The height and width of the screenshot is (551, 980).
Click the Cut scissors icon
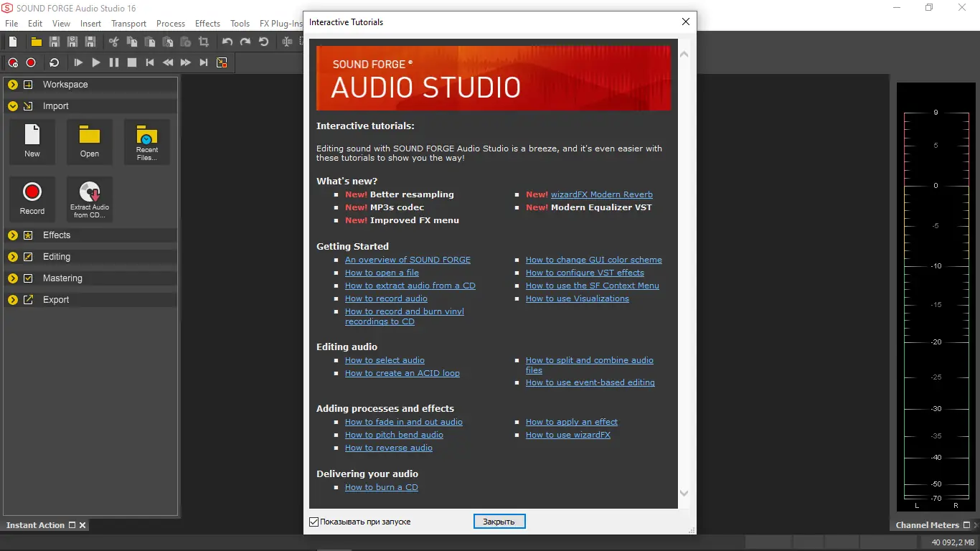113,42
